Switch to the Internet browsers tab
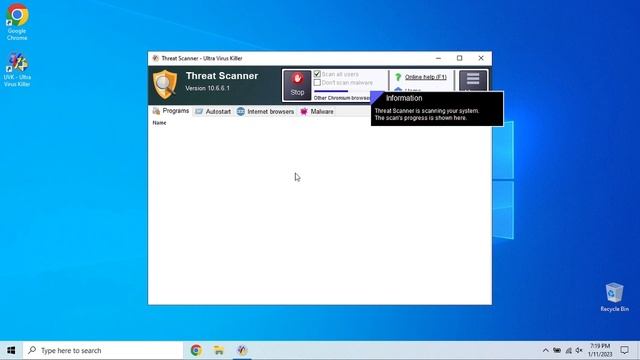 point(265,111)
